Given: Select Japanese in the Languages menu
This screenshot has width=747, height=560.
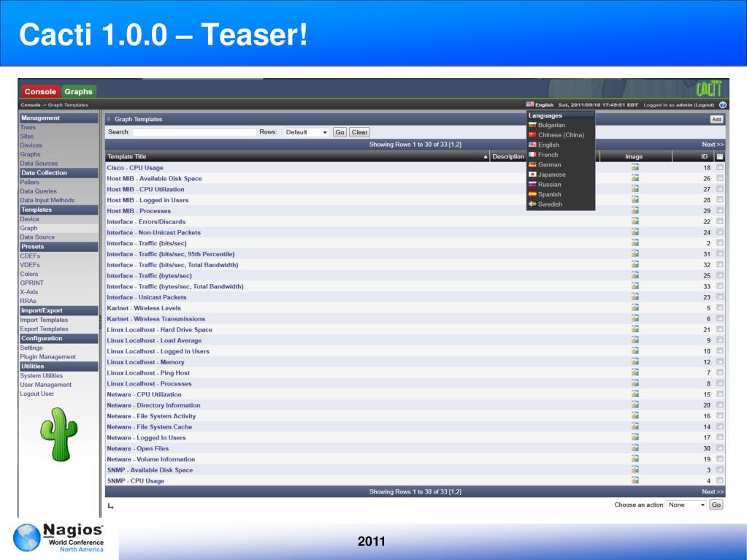Looking at the screenshot, I should [552, 174].
